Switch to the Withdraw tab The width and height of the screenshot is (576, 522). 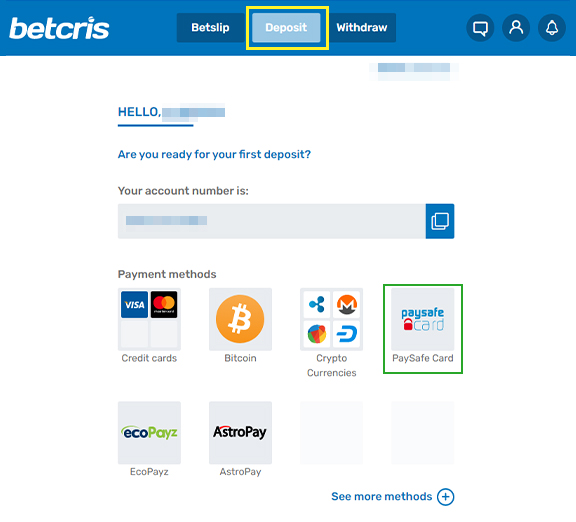tap(362, 28)
